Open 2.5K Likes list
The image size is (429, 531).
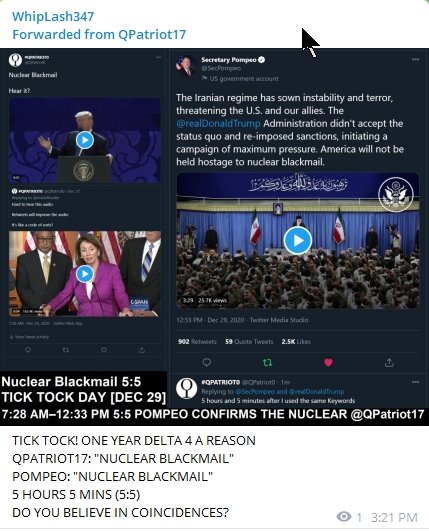(x=296, y=342)
